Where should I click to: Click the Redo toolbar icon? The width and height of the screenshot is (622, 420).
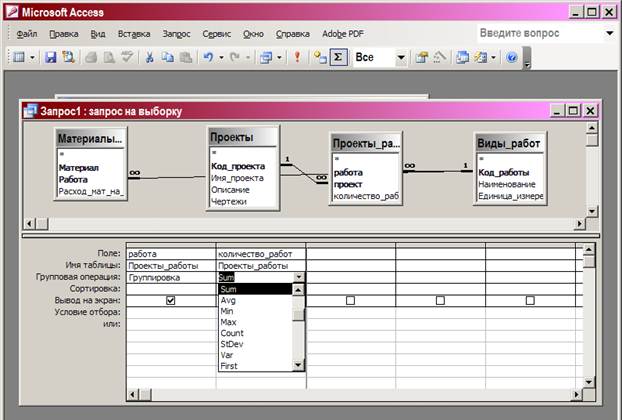coord(235,58)
